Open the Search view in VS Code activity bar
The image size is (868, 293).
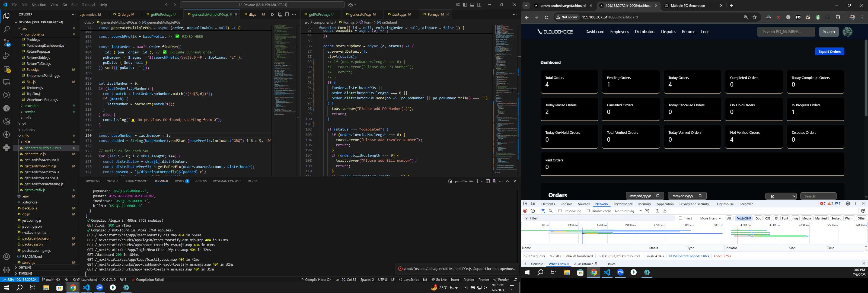point(7,29)
